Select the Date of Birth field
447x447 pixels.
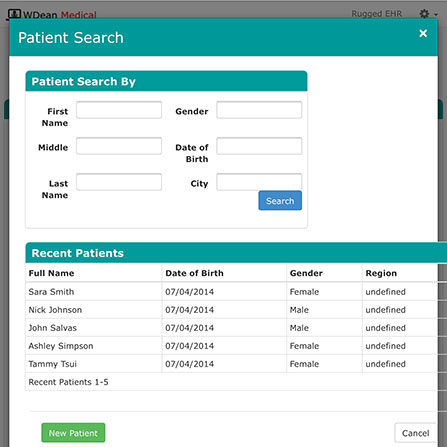(259, 146)
